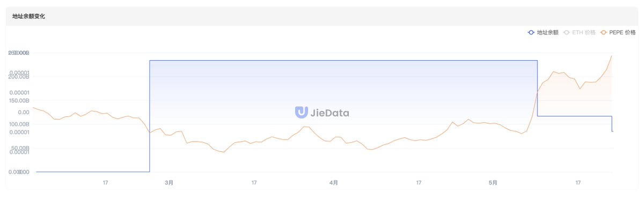Select the 5月 x-axis label
Image resolution: width=644 pixels, height=199 pixels.
click(493, 183)
